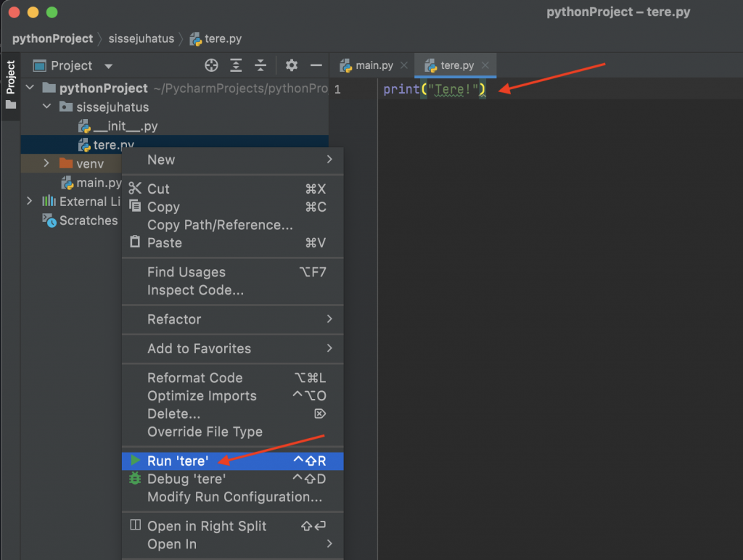
Task: Open the Project view dropdown arrow
Action: (109, 66)
